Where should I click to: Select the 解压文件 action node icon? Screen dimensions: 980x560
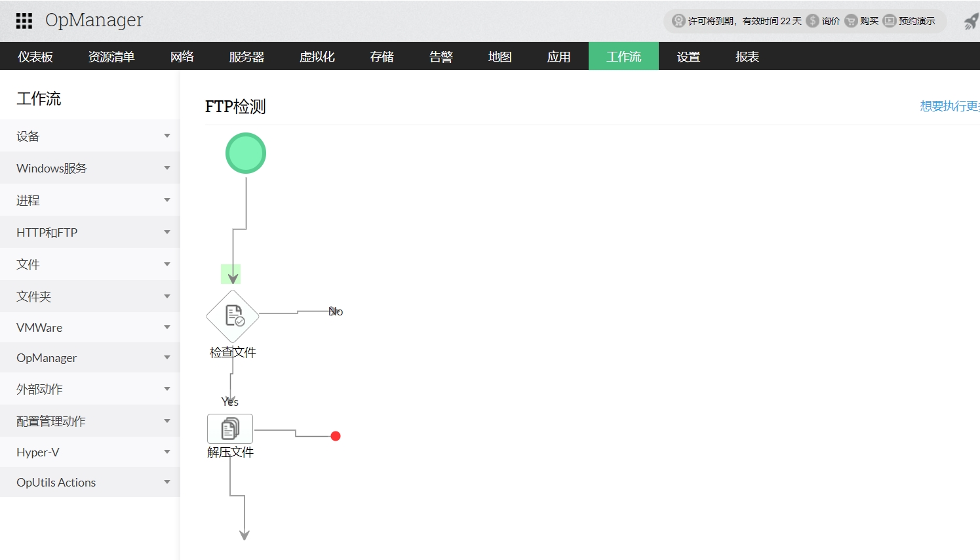pos(230,429)
